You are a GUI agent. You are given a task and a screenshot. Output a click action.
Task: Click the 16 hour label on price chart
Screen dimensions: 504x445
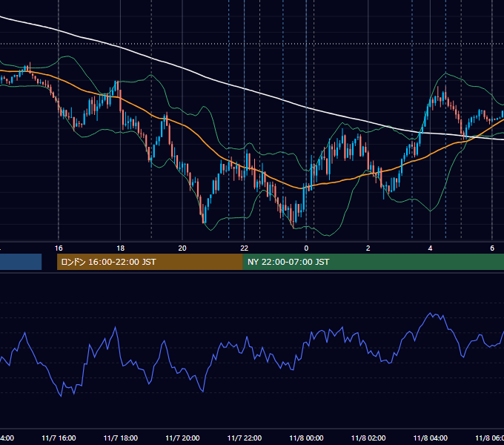(59, 248)
